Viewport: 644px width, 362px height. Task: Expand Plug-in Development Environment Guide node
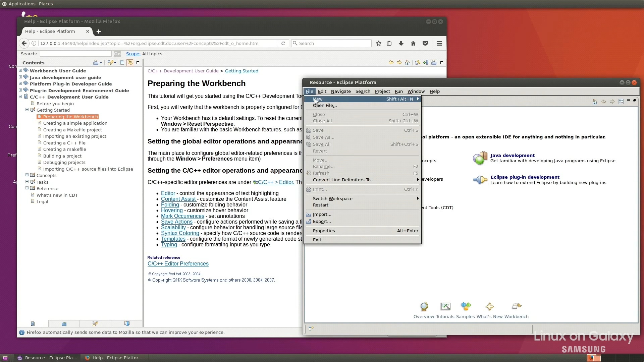(x=20, y=90)
